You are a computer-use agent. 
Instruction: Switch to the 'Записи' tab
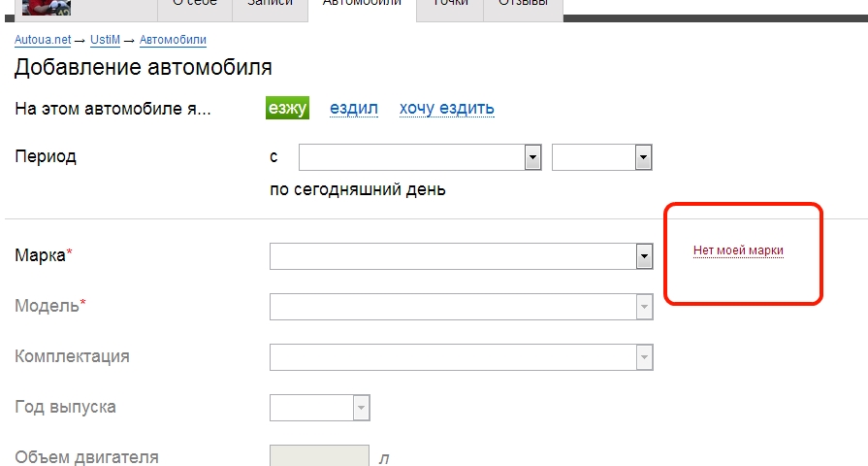click(269, 5)
